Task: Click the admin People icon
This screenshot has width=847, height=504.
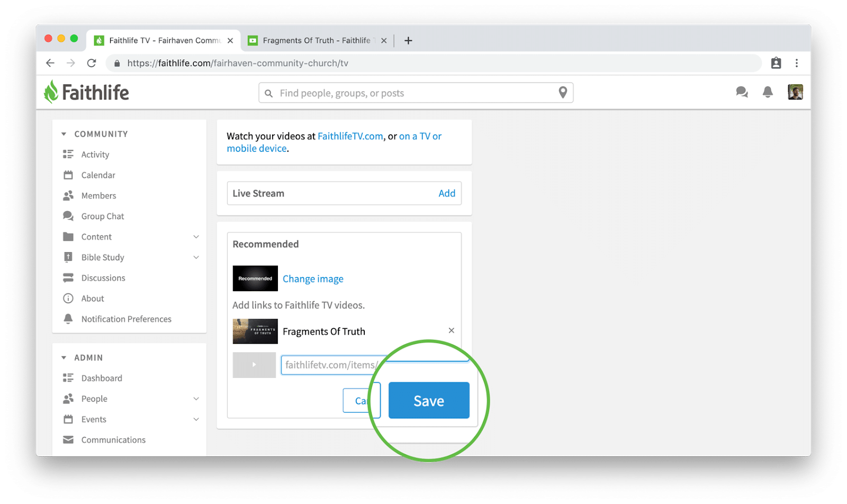Action: [x=68, y=399]
